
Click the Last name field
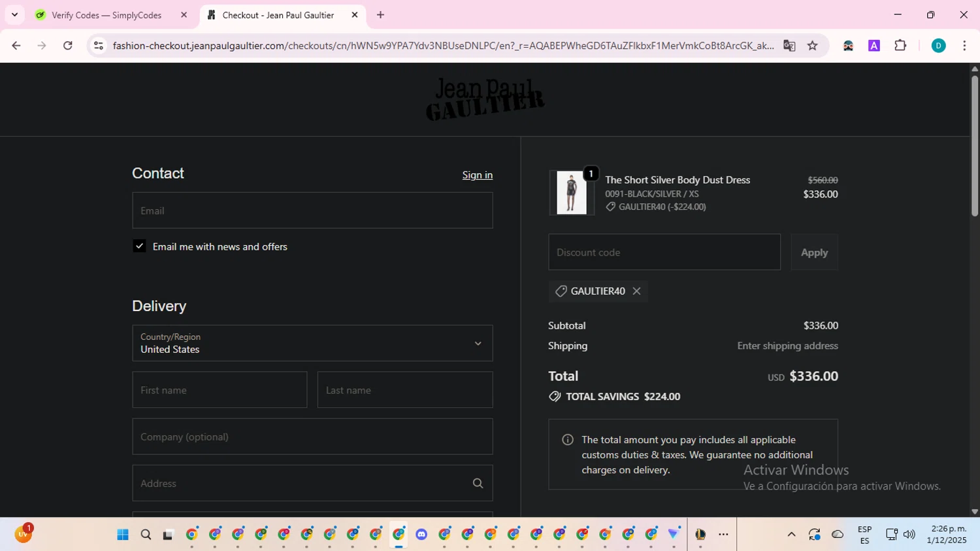point(405,390)
